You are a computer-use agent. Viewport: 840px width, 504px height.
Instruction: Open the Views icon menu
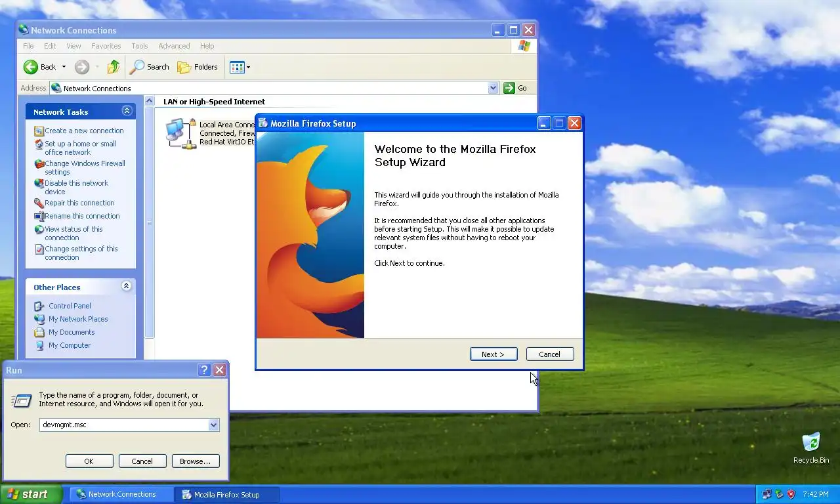pos(237,67)
